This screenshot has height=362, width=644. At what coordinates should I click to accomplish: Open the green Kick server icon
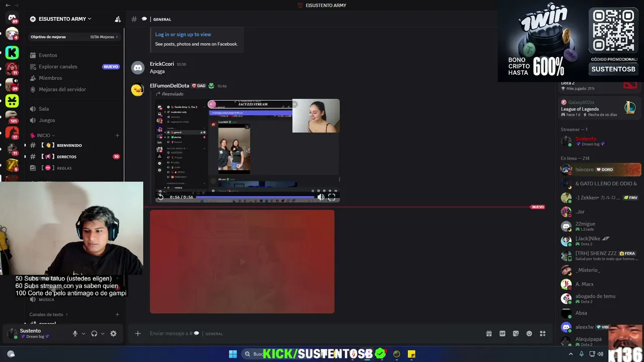click(x=12, y=52)
